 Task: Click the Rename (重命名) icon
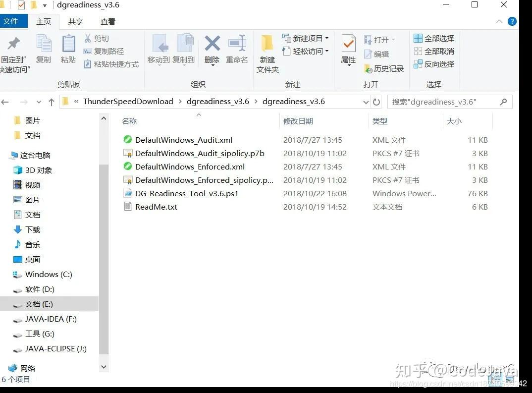coord(237,44)
